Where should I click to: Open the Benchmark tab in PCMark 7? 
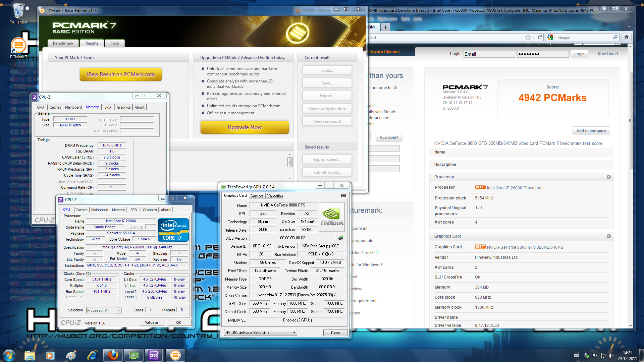tap(63, 43)
